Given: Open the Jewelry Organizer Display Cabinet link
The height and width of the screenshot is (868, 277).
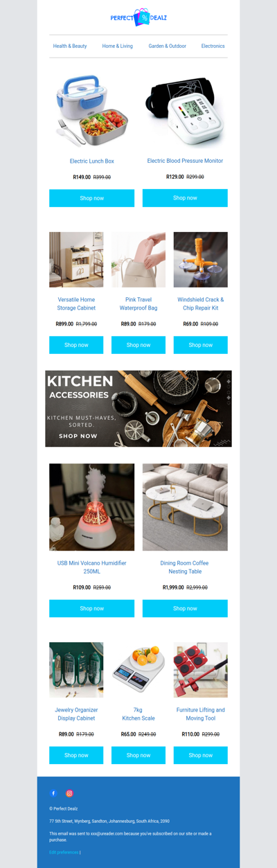Looking at the screenshot, I should pyautogui.click(x=76, y=714).
